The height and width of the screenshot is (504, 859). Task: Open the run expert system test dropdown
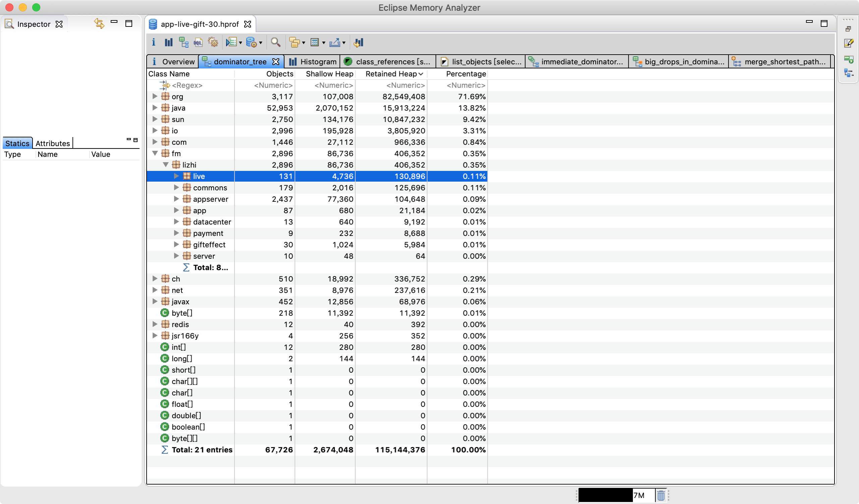[240, 43]
